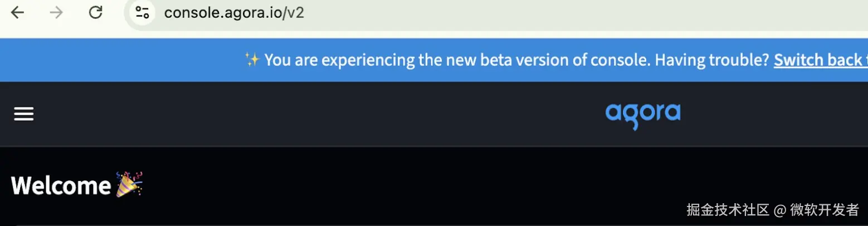Click the "/v2" path in the URL
Viewport: 868px width, 226px height.
(294, 13)
